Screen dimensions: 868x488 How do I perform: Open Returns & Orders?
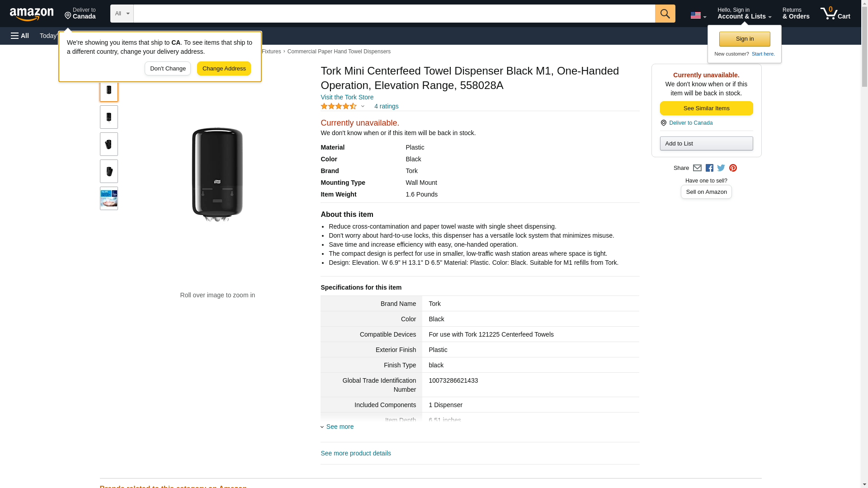(x=796, y=14)
